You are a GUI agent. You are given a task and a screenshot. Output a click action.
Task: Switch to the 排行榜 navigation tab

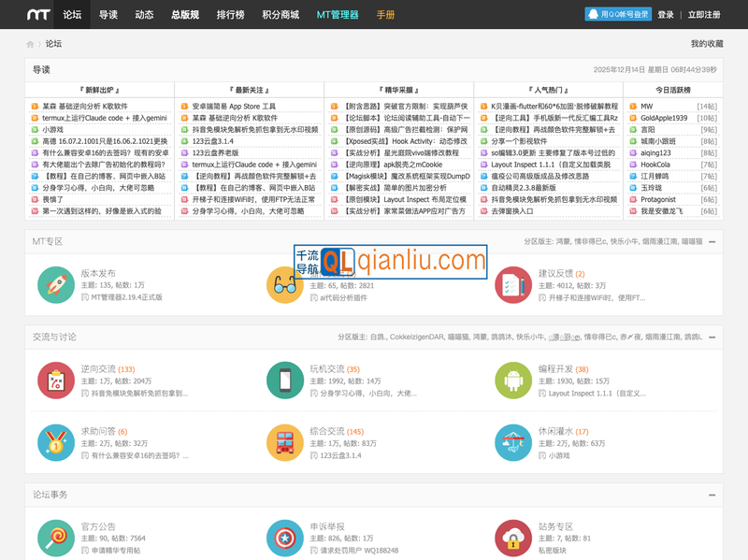pos(231,15)
